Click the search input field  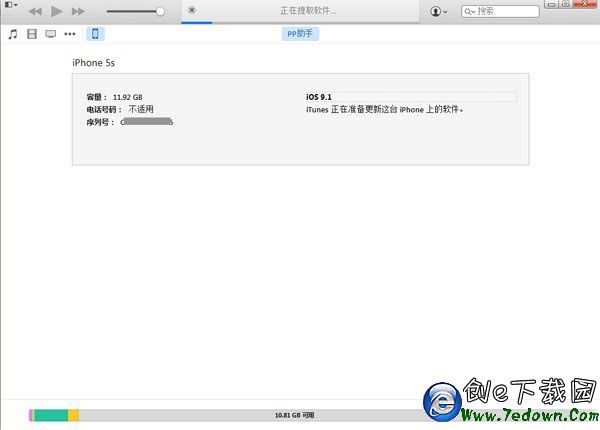click(501, 11)
